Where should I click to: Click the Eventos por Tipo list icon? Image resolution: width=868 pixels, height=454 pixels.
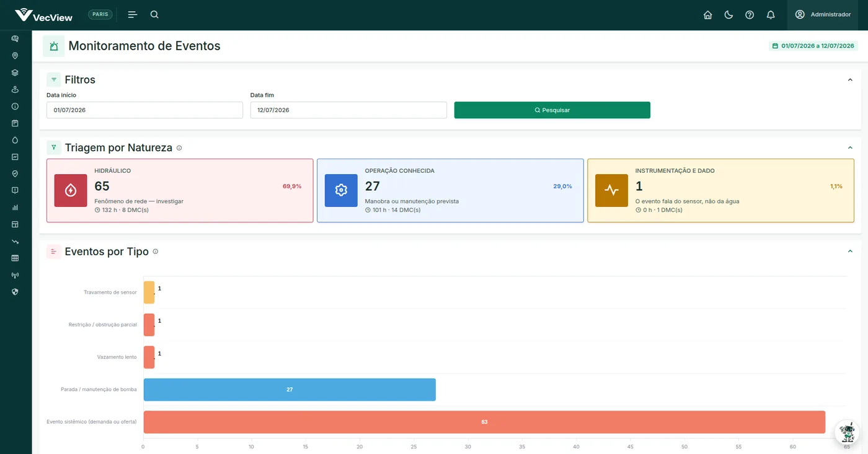click(x=54, y=251)
